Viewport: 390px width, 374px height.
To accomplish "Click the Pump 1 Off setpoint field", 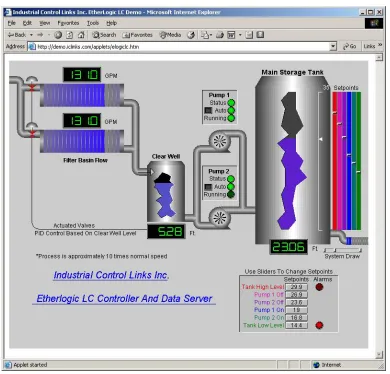I will 296,295.
